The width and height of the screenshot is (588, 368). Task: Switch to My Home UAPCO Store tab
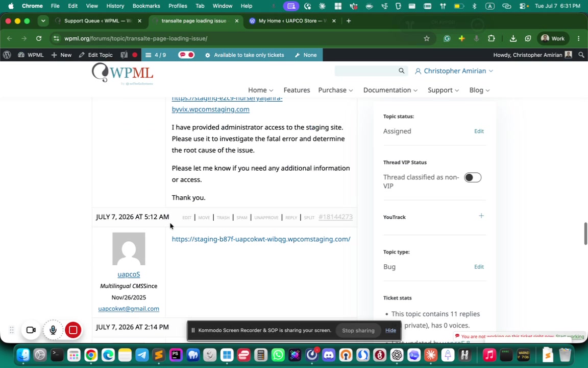click(x=292, y=20)
